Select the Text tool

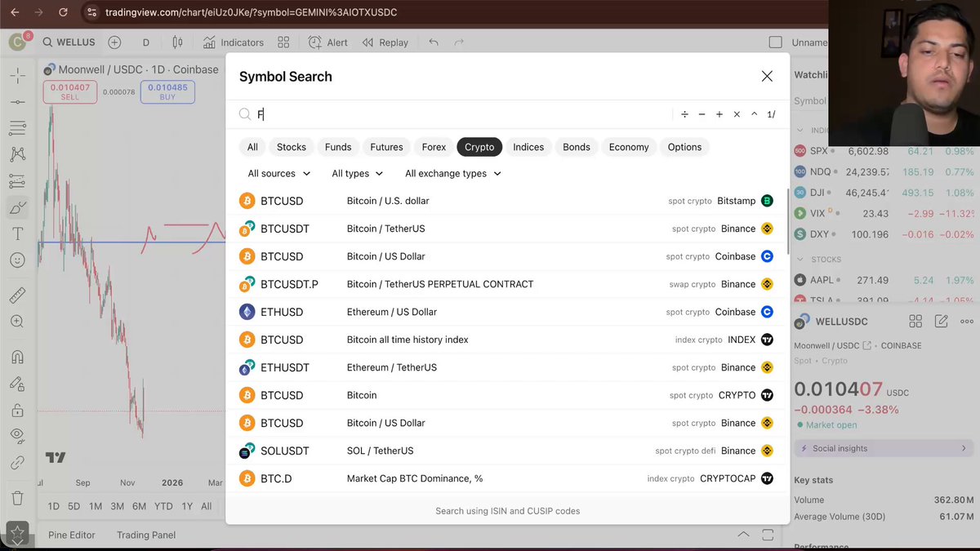pyautogui.click(x=17, y=233)
